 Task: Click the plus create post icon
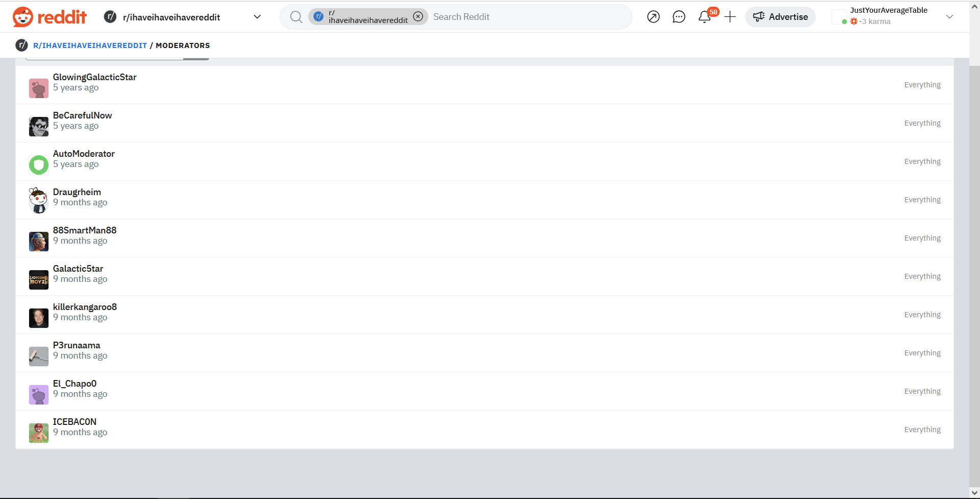pos(730,17)
